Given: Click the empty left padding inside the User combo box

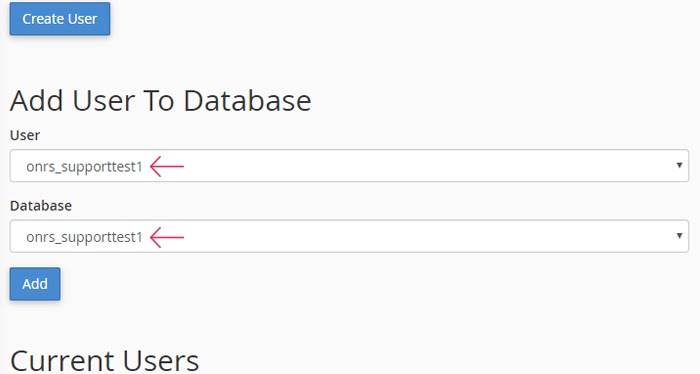Looking at the screenshot, I should 18,166.
